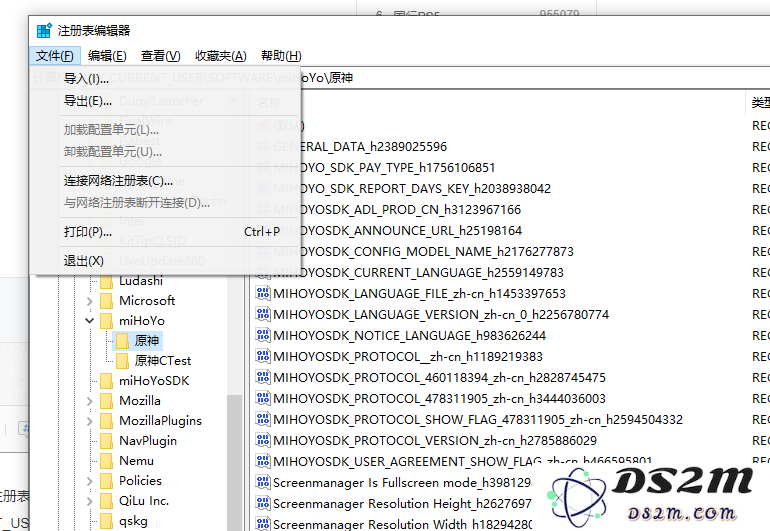Image resolution: width=770 pixels, height=531 pixels.
Task: Click binary icon of MIHOYOSDK_PROTOCOL__zh-cn value
Action: [263, 356]
